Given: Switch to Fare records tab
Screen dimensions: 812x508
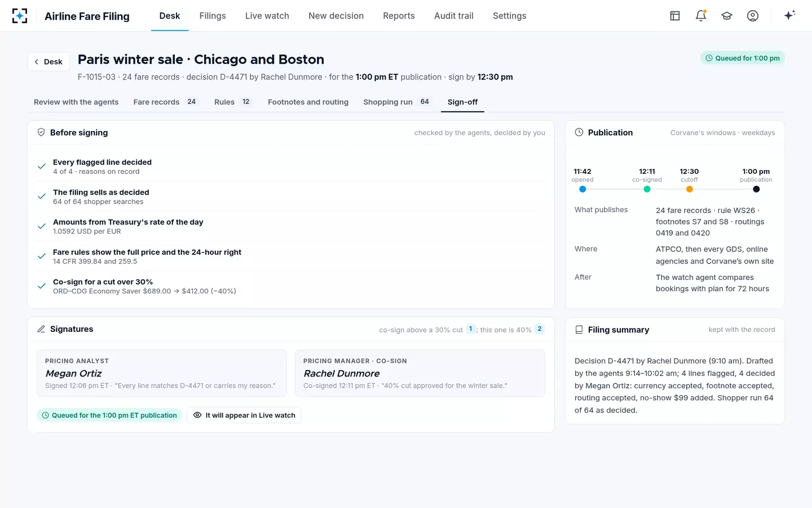Looking at the screenshot, I should pyautogui.click(x=165, y=102).
